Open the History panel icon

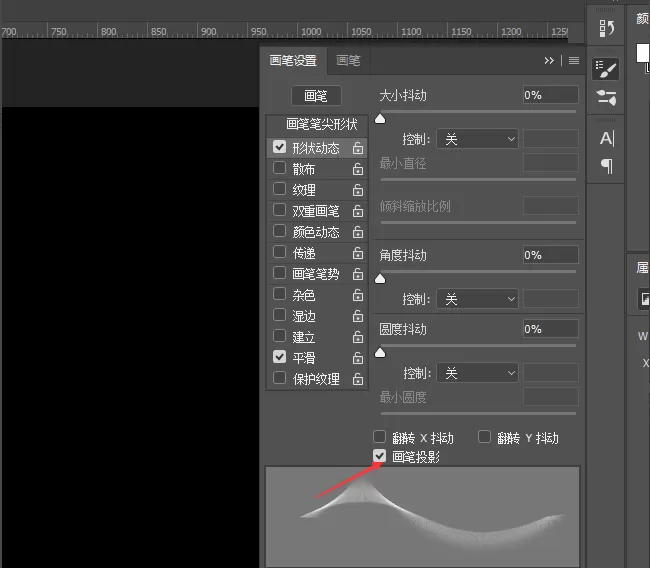pyautogui.click(x=606, y=29)
